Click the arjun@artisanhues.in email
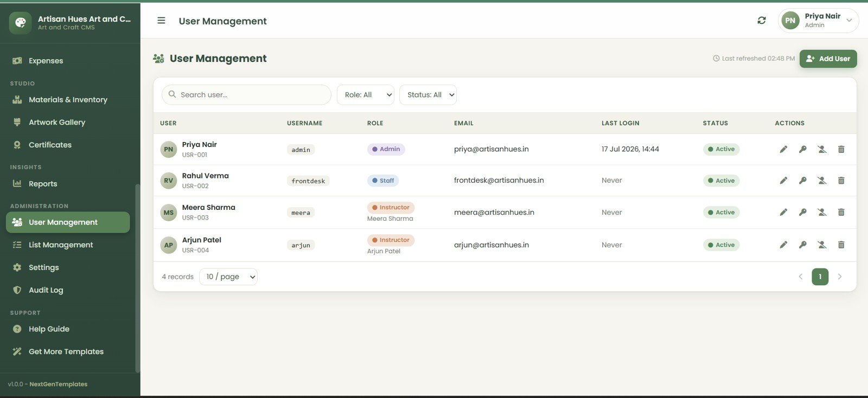 point(492,245)
